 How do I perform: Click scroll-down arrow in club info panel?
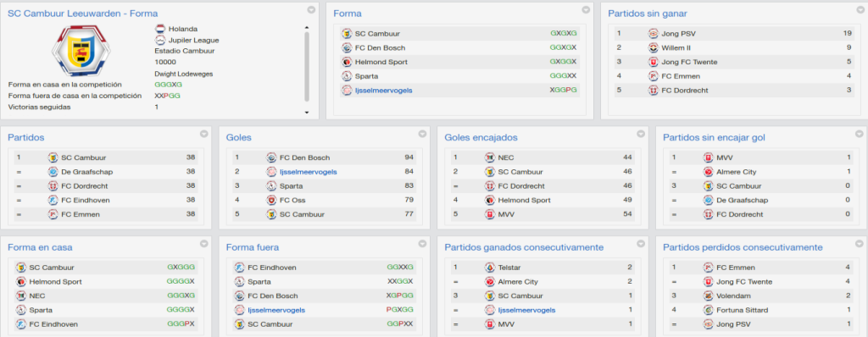[x=307, y=113]
